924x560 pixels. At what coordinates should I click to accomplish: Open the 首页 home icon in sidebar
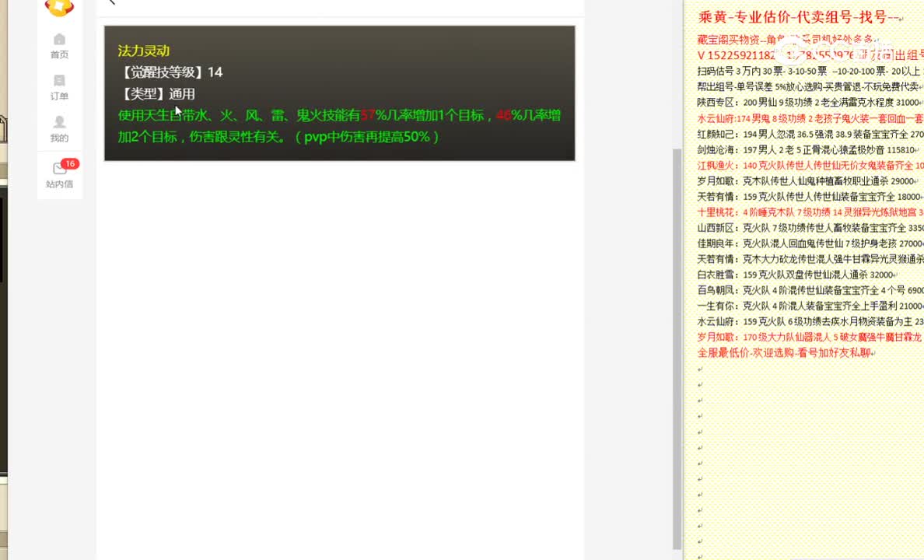tap(60, 46)
